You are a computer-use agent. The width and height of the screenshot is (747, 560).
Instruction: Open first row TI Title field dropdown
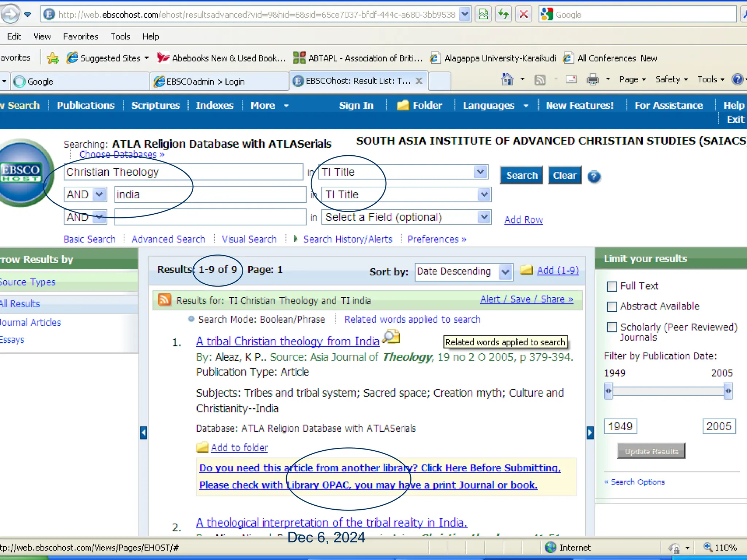pyautogui.click(x=480, y=172)
